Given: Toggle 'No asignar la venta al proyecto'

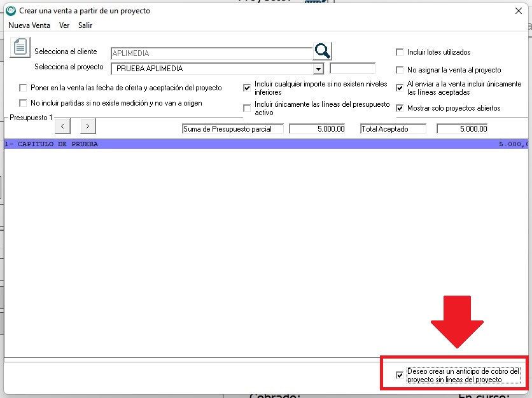Looking at the screenshot, I should point(400,70).
